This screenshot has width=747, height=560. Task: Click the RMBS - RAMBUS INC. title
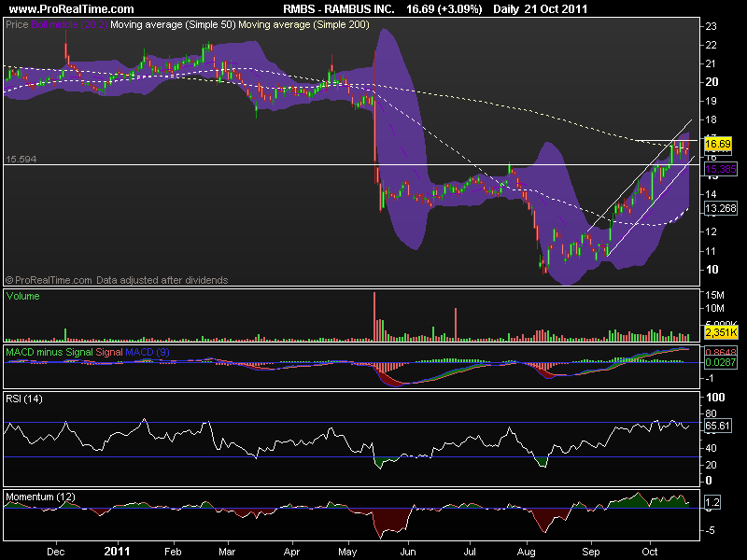(x=339, y=8)
